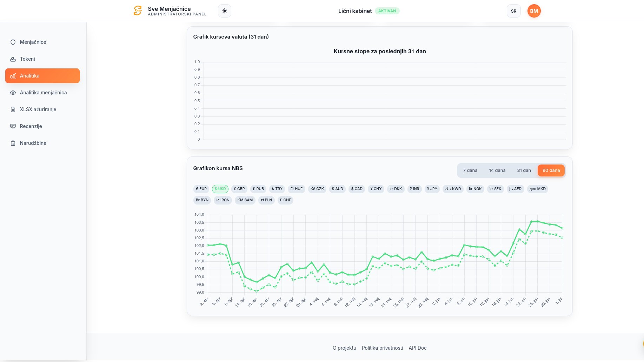644x362 pixels.
Task: Open XLSX ažuriranje via its file icon
Action: click(x=13, y=109)
